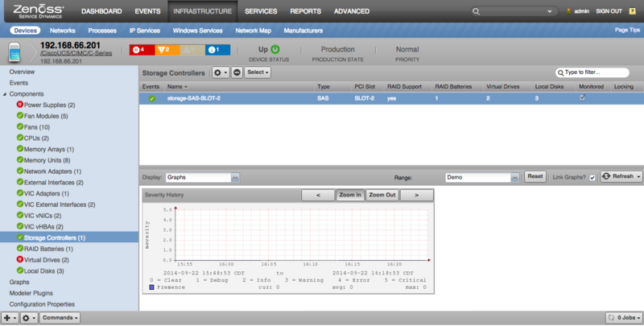Click the filter magnifier icon in filter box

point(560,72)
